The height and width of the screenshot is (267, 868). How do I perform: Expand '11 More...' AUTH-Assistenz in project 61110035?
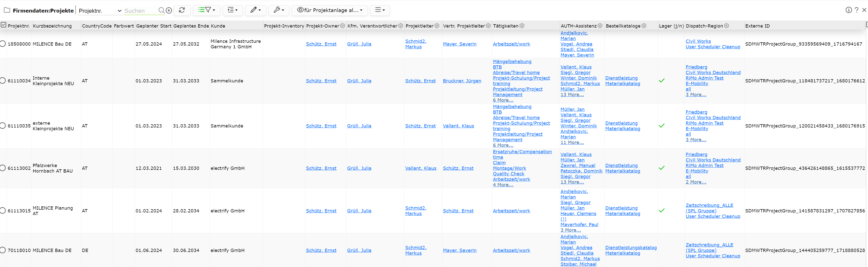tap(572, 143)
